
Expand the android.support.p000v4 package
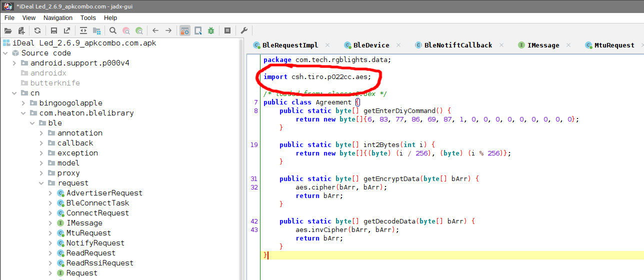(x=14, y=63)
